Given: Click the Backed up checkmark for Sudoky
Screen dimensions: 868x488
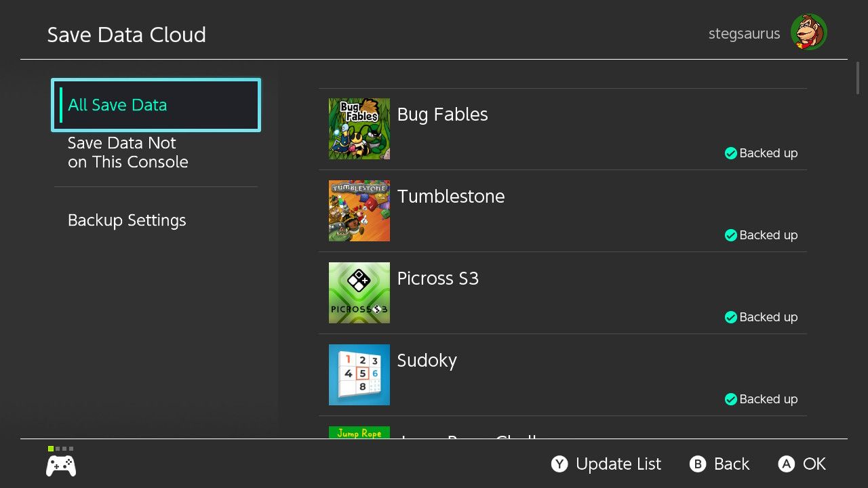Looking at the screenshot, I should (x=731, y=399).
